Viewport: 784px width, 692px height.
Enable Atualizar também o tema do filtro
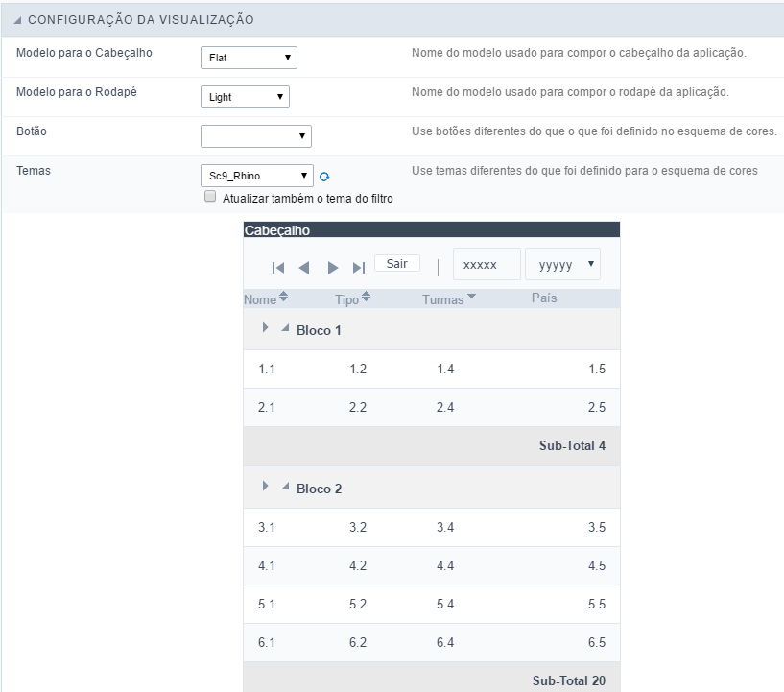click(x=210, y=196)
